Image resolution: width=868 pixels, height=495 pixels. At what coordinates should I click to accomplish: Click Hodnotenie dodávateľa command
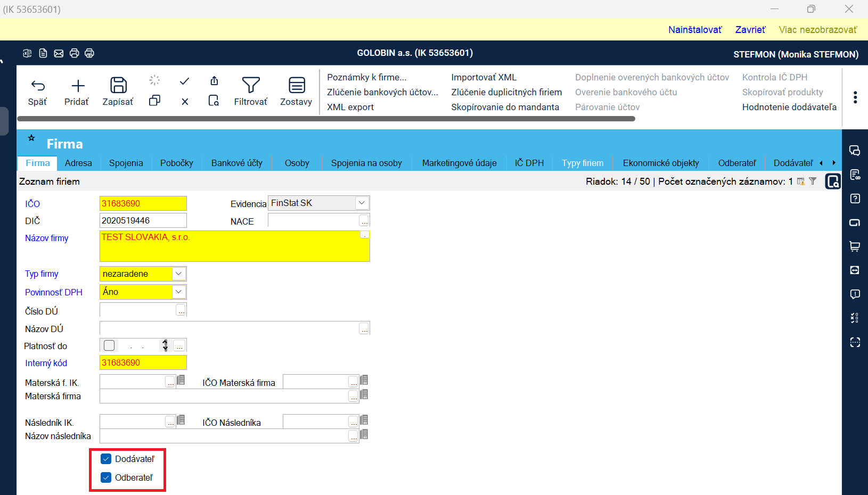tap(789, 107)
